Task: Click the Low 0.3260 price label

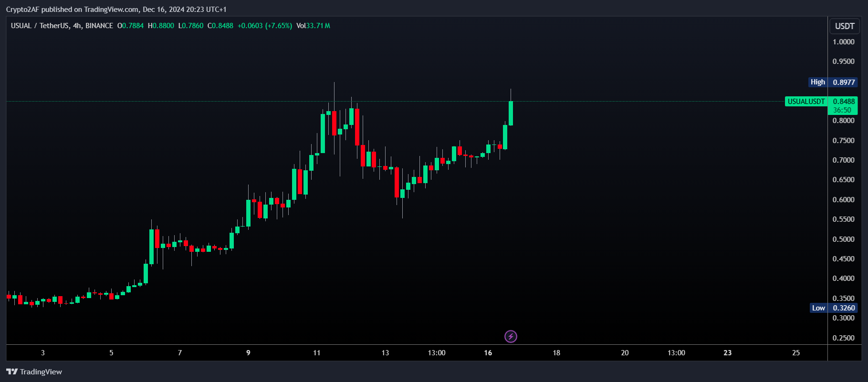Action: point(834,308)
